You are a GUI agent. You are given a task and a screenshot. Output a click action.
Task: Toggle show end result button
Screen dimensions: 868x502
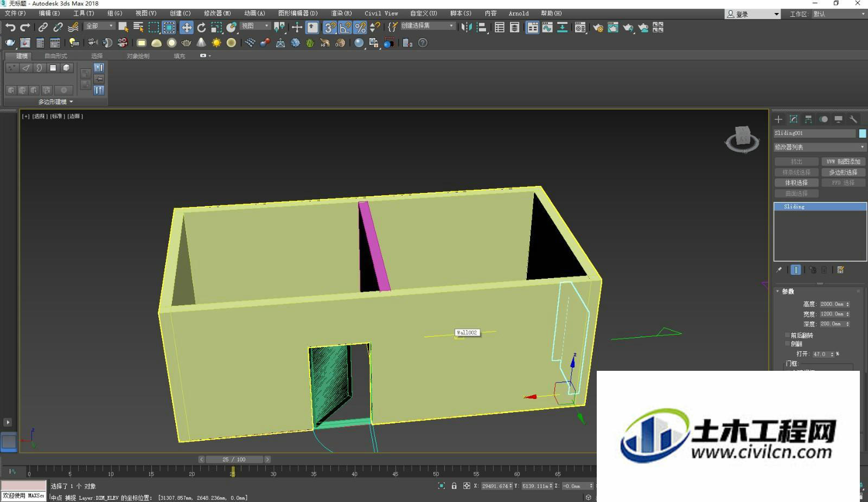pos(796,270)
